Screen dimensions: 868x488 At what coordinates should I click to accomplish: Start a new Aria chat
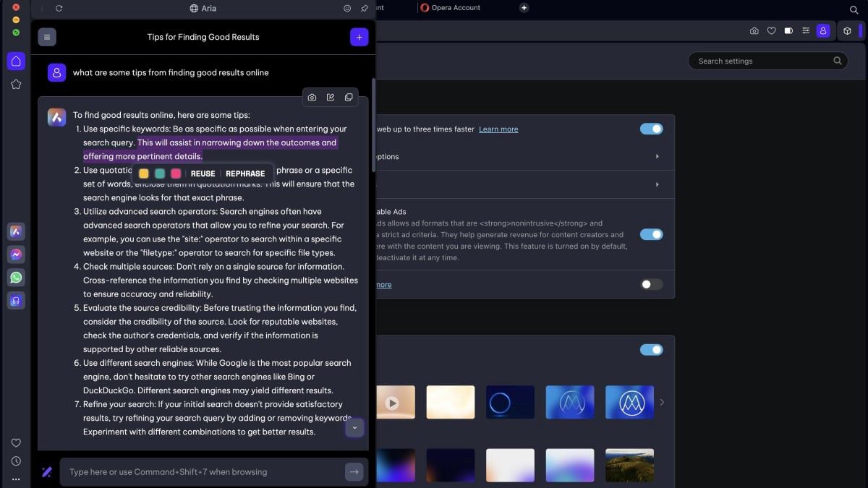click(x=359, y=37)
